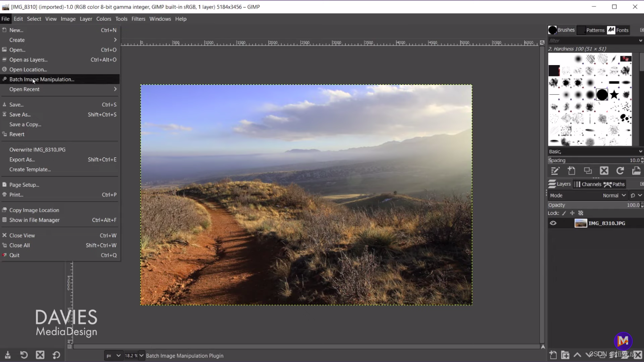
Task: Choose Copy Image Location
Action: click(x=60, y=210)
